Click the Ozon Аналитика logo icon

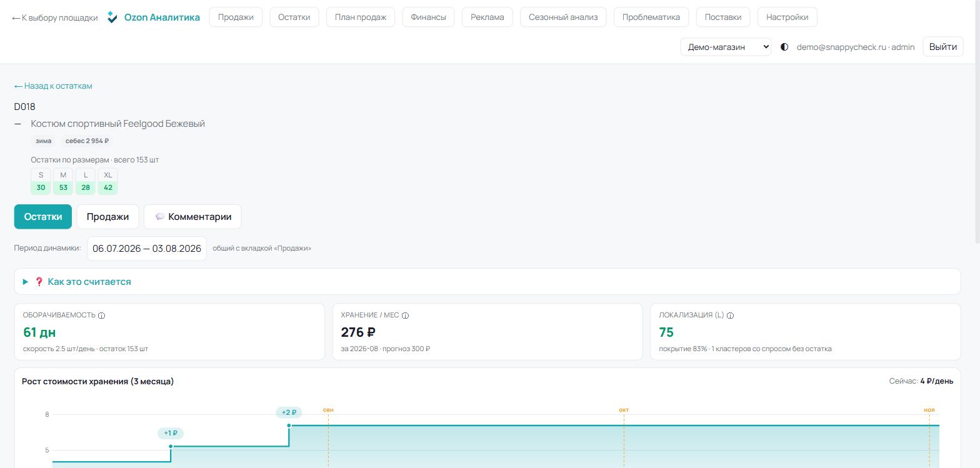point(112,17)
